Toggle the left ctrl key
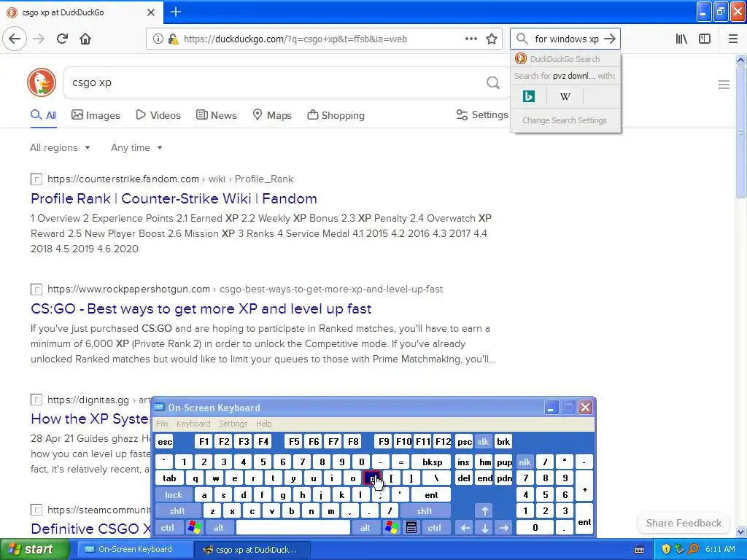This screenshot has width=747, height=560. (167, 528)
